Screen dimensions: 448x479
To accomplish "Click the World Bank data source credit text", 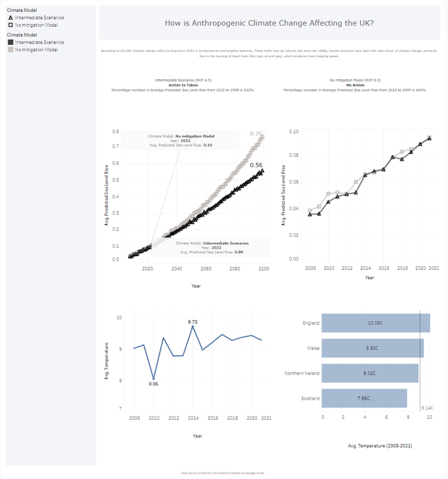I will pyautogui.click(x=223, y=473).
